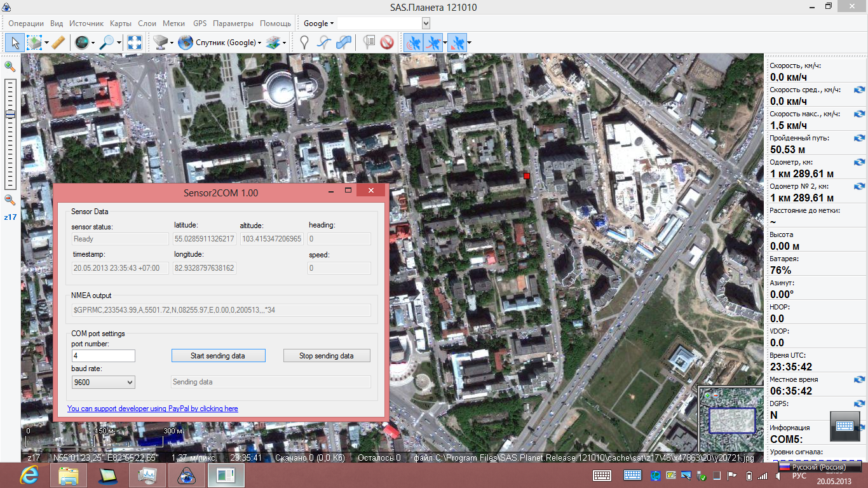
Task: Click the full screen map icon
Action: (x=135, y=43)
